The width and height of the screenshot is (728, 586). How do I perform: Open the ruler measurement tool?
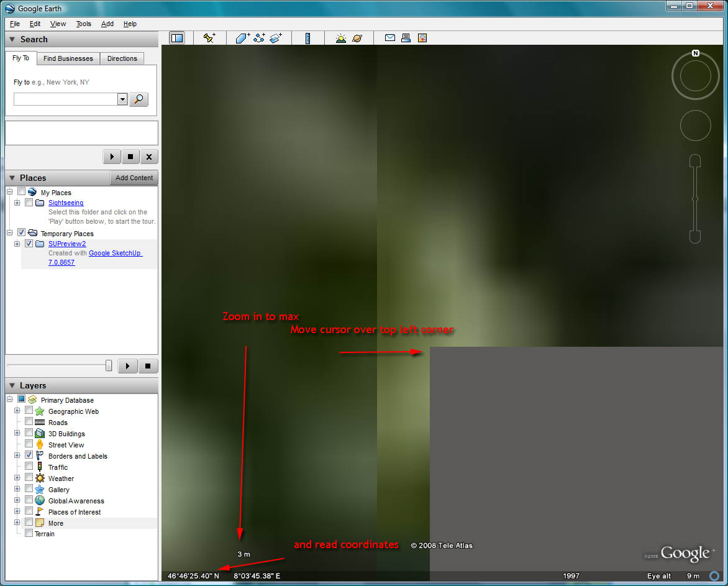[x=307, y=38]
